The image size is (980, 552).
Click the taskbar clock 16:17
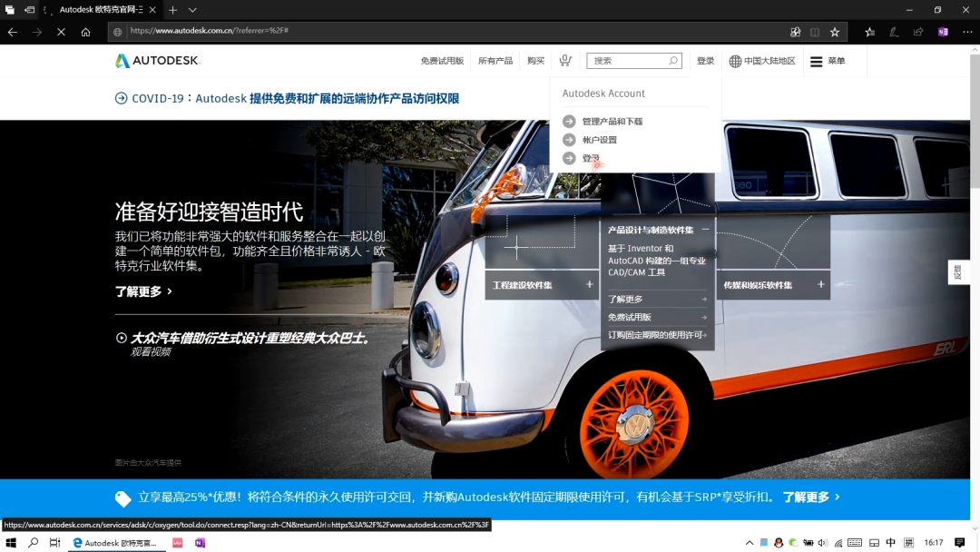pos(934,543)
